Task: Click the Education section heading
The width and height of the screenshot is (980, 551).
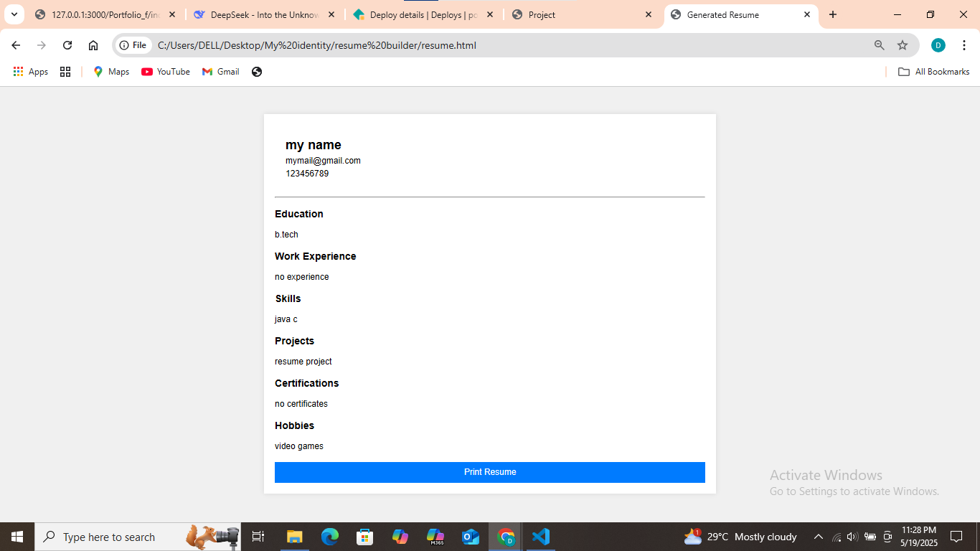Action: coord(299,214)
